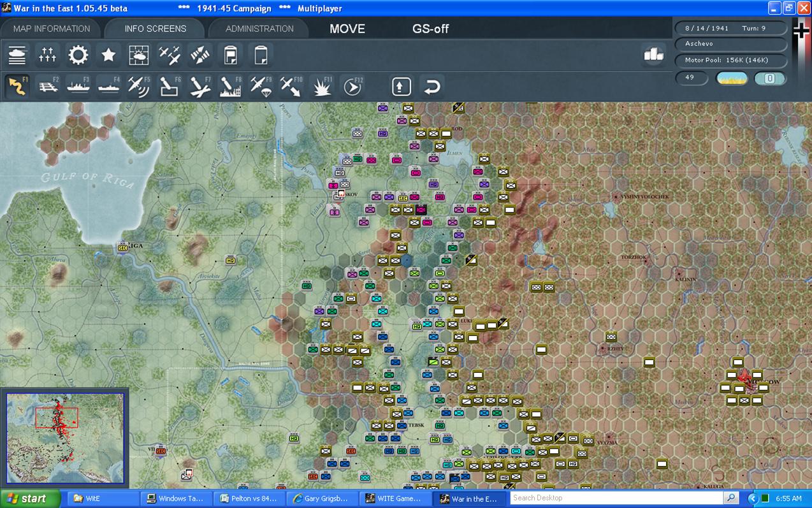Click the bar chart podium icon

click(654, 55)
